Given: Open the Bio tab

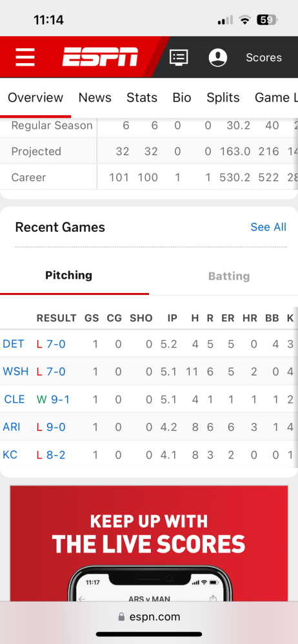Looking at the screenshot, I should 182,97.
